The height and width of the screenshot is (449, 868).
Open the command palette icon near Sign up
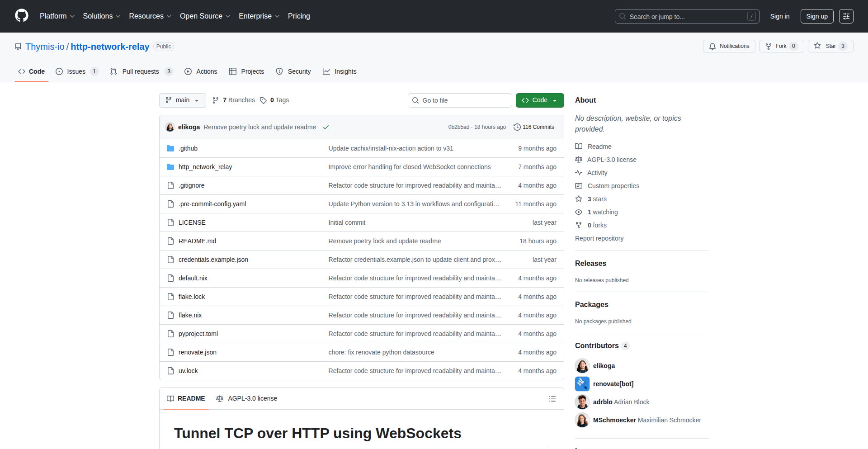pyautogui.click(x=846, y=16)
